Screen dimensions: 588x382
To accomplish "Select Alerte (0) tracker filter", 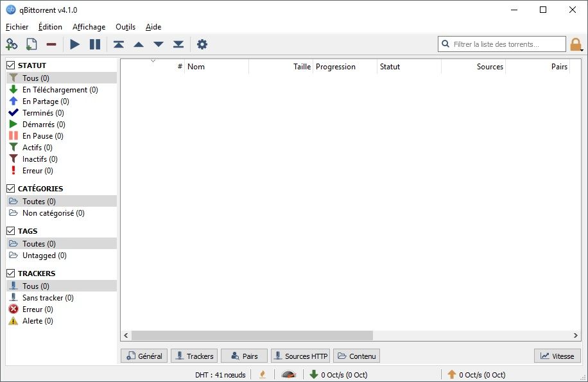I will [62, 321].
